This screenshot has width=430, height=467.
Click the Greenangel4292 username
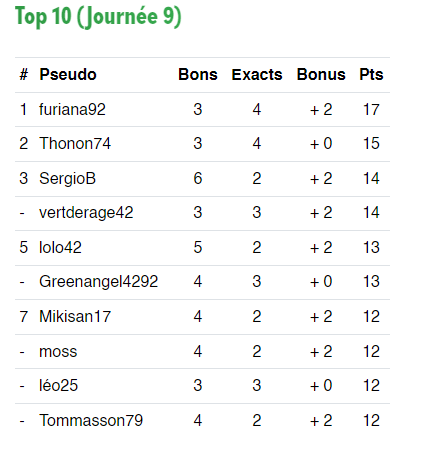click(x=99, y=282)
